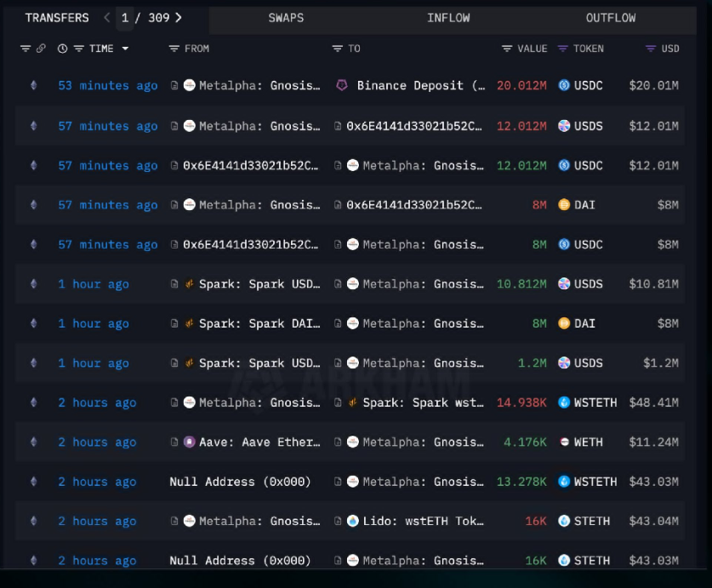Open the TOKEN column filter icon
This screenshot has width=712, height=588.
562,49
